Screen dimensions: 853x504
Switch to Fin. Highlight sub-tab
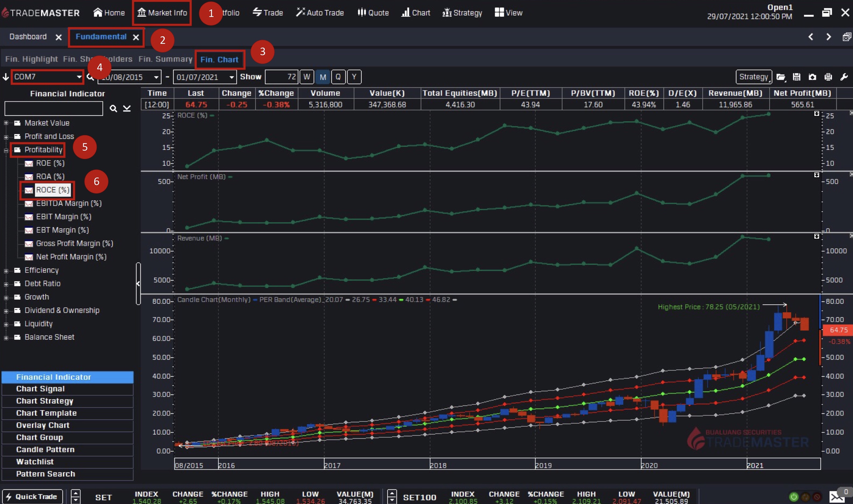[x=31, y=59]
